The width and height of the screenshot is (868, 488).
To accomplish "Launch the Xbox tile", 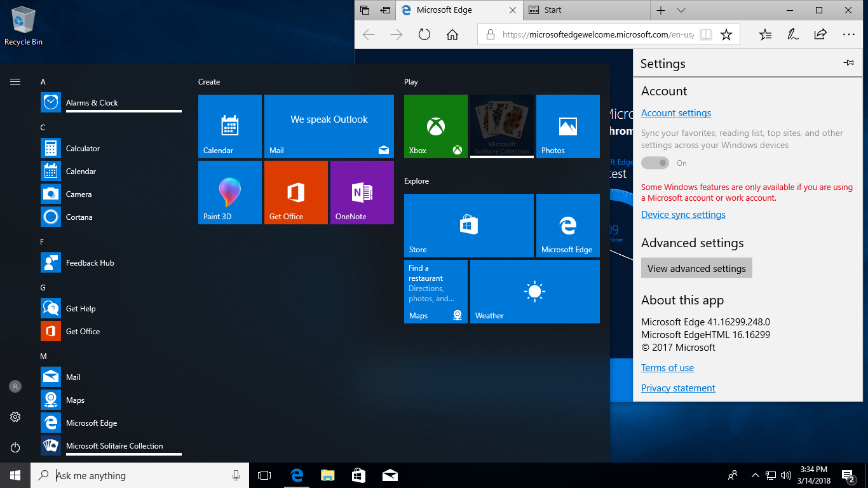I will pos(436,126).
